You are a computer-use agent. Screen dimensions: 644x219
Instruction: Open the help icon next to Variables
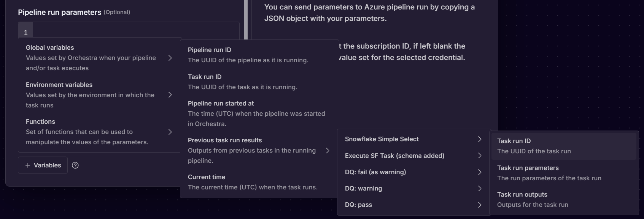(75, 165)
